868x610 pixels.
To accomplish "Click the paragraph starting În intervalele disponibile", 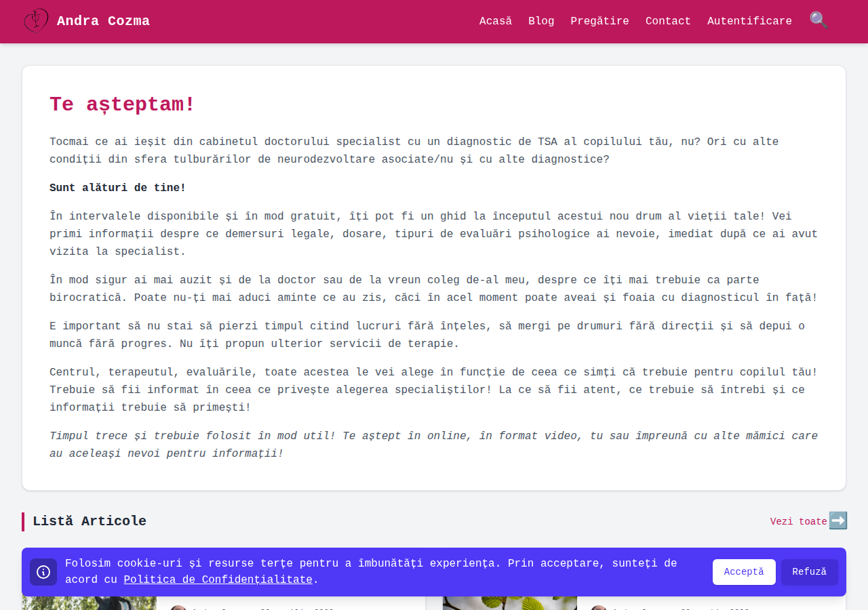I will pos(434,234).
